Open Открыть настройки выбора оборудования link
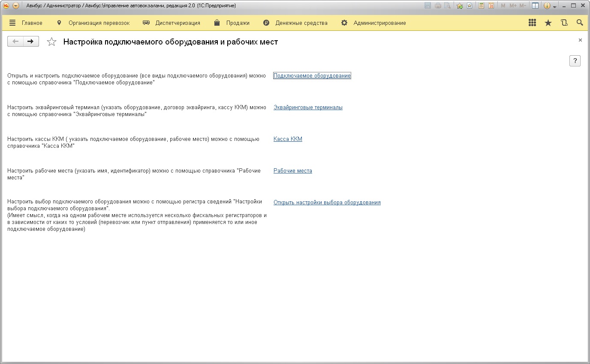 [x=327, y=203]
